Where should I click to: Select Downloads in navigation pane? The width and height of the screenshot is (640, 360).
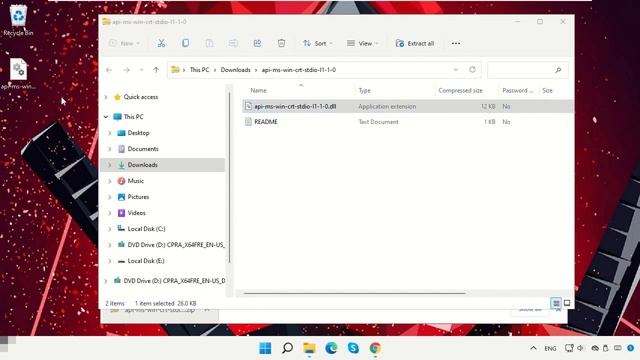pos(142,165)
